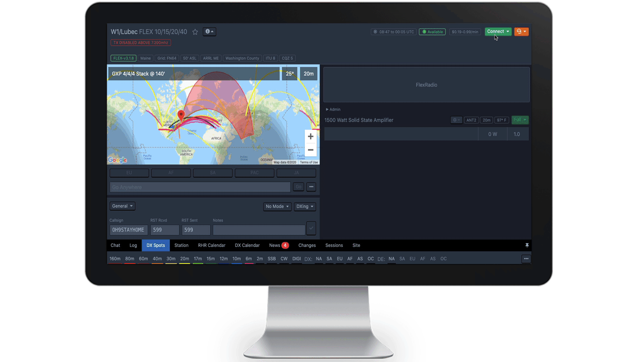The width and height of the screenshot is (644, 362).
Task: Click the $0.19-0.99/min price badge
Action: click(x=465, y=32)
